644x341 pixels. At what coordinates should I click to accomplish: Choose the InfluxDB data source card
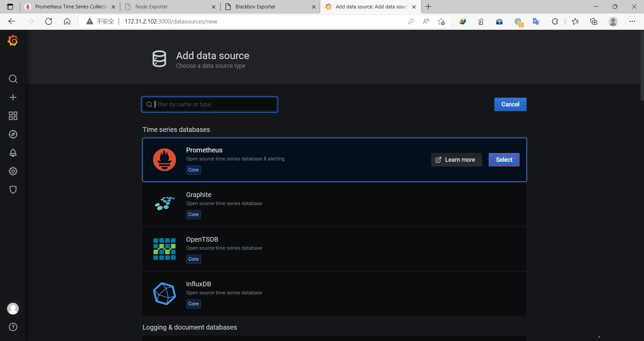(334, 294)
